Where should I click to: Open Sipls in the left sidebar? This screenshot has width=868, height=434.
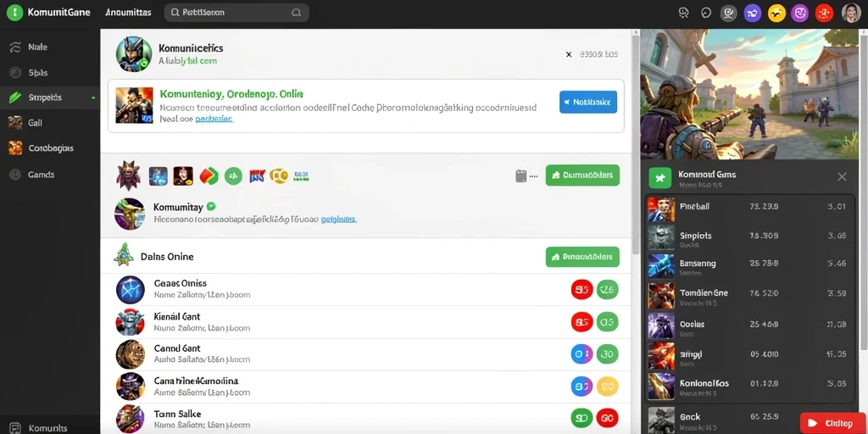click(50, 73)
